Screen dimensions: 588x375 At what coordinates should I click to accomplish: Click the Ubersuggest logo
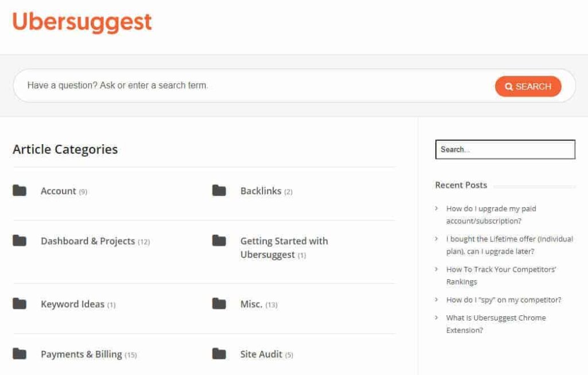point(82,22)
